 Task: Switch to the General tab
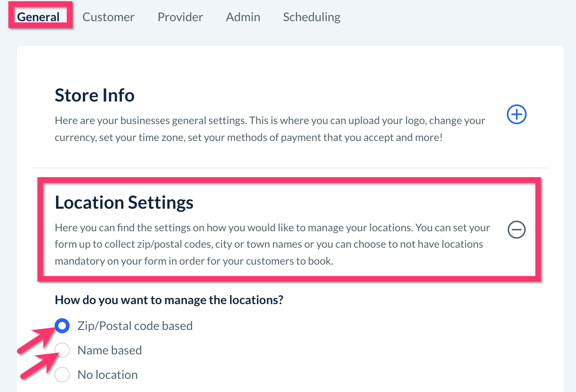point(39,17)
